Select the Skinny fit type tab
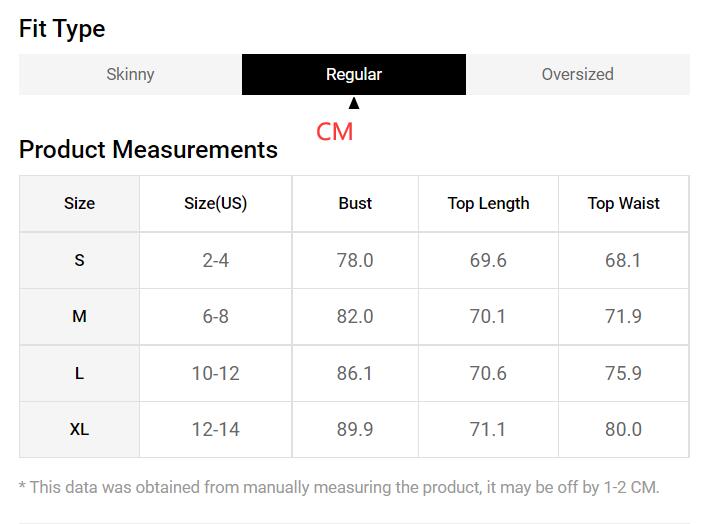The image size is (715, 524). (130, 74)
